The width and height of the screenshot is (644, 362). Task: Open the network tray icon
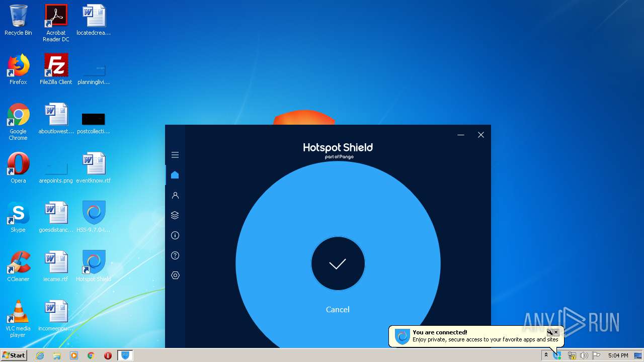pyautogui.click(x=572, y=355)
